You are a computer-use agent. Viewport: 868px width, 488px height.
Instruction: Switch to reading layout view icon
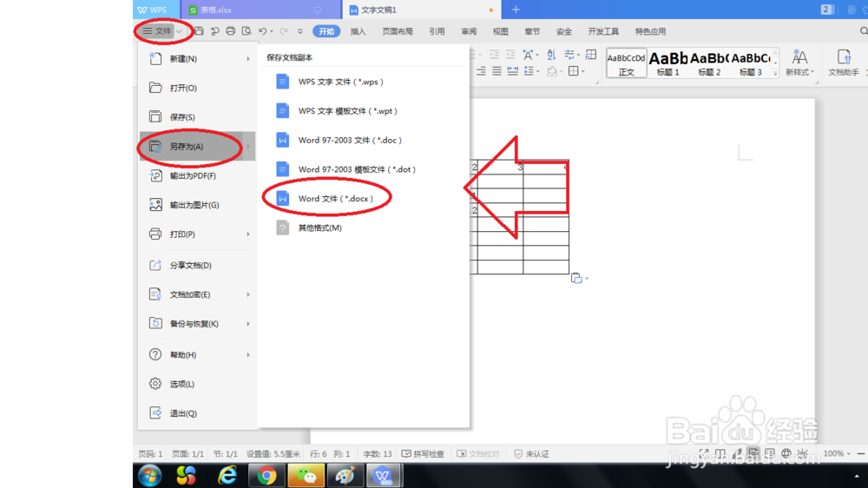[720, 453]
